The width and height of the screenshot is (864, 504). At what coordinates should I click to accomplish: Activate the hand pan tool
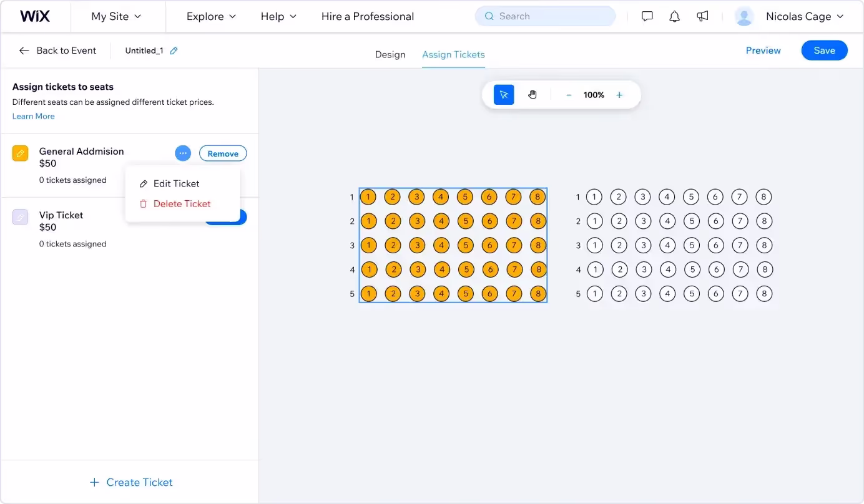pos(533,95)
